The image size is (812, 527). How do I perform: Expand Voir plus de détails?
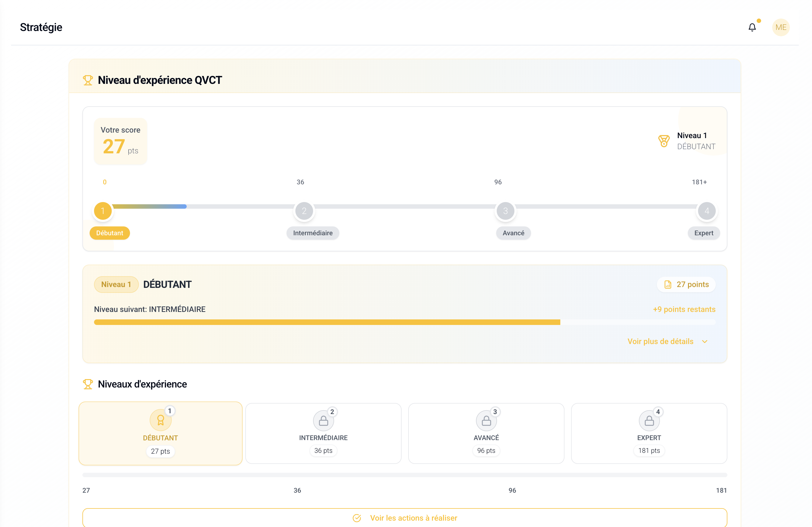tap(667, 342)
